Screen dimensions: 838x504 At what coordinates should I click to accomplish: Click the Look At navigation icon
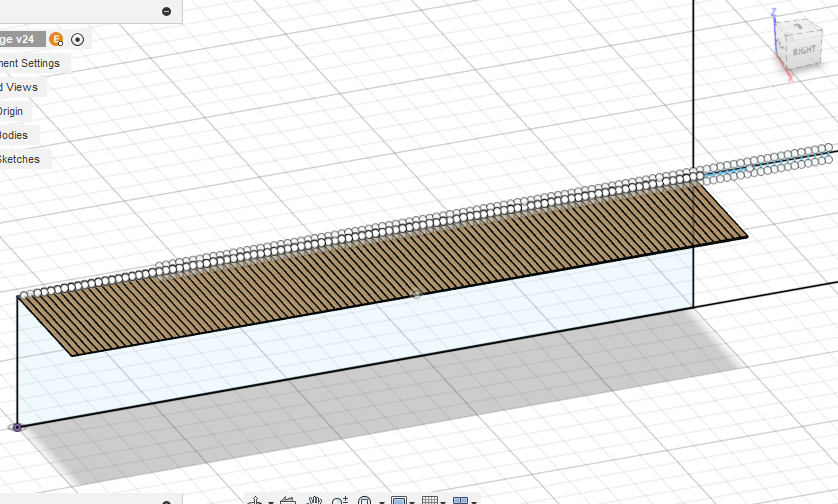point(288,501)
